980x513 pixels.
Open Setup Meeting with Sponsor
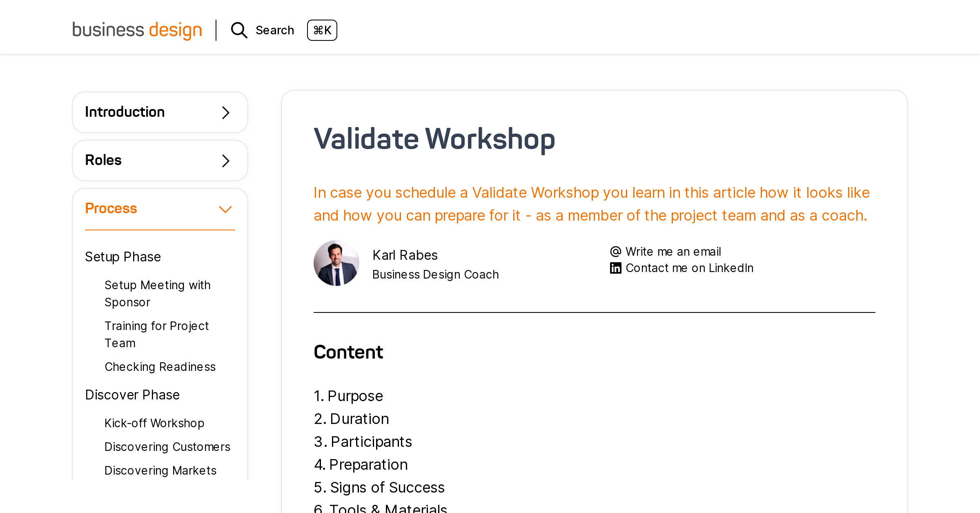coord(158,293)
